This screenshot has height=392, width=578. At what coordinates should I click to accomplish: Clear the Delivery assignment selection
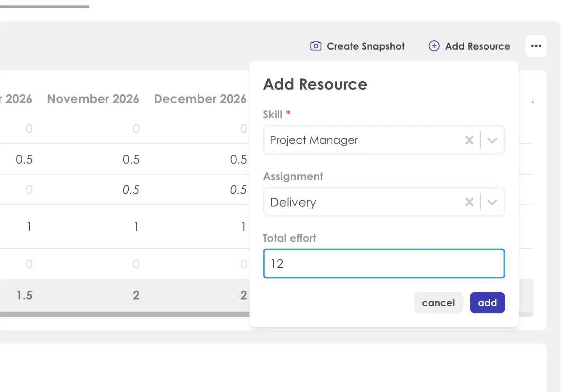469,202
